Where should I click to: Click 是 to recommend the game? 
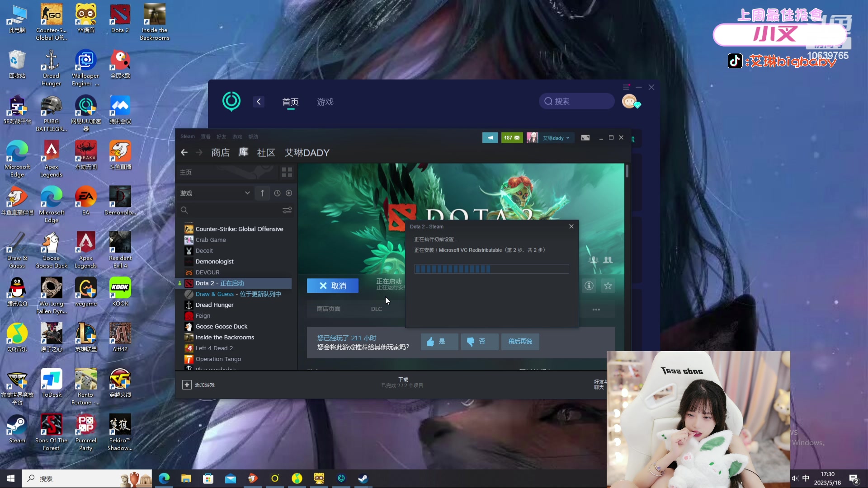coord(439,342)
